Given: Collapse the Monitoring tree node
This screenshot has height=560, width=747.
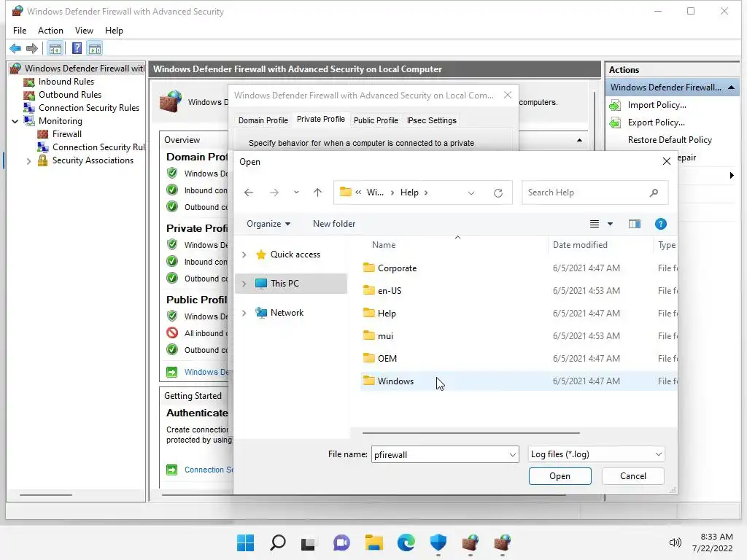Looking at the screenshot, I should [15, 121].
